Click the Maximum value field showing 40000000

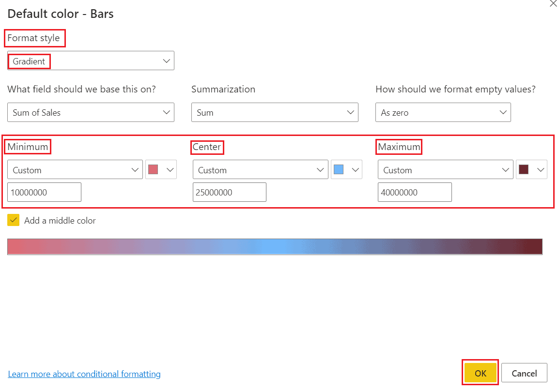click(415, 192)
